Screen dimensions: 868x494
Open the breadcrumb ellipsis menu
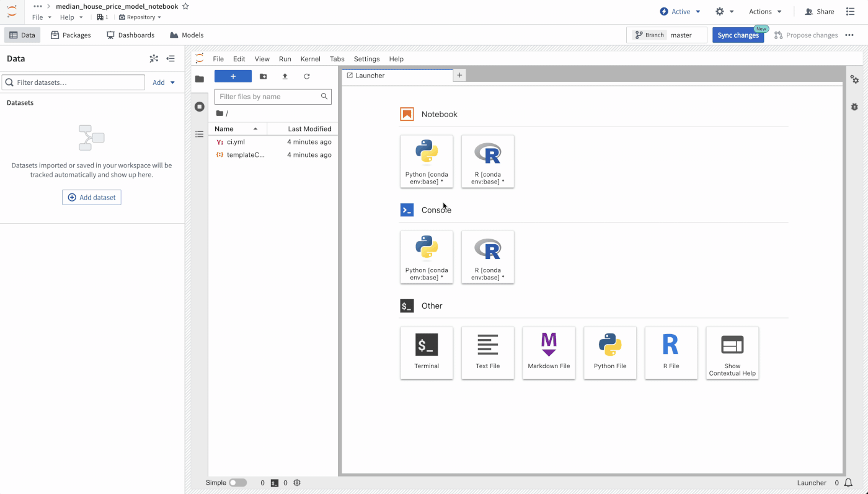pyautogui.click(x=38, y=6)
